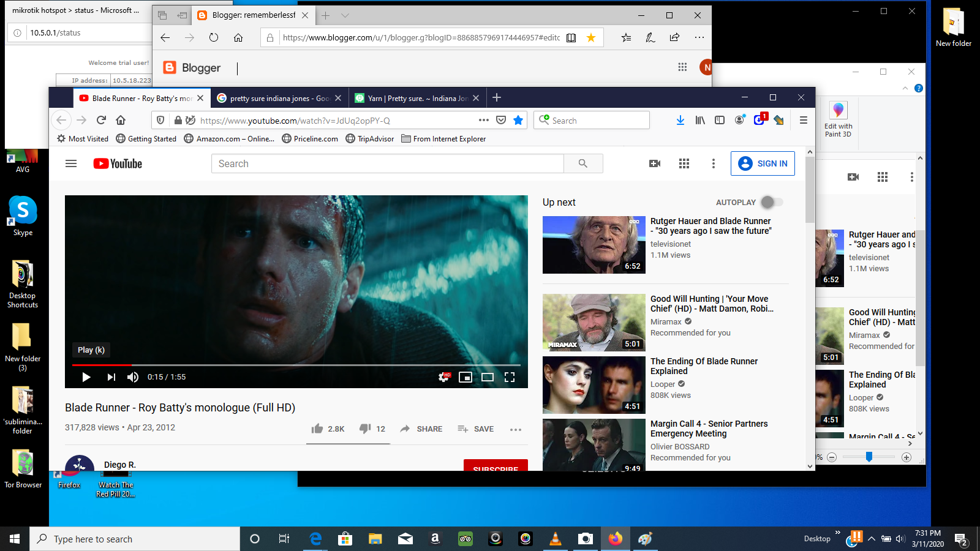Expand From Internet Explorer bookmarks folder
The image size is (980, 551).
click(x=443, y=139)
